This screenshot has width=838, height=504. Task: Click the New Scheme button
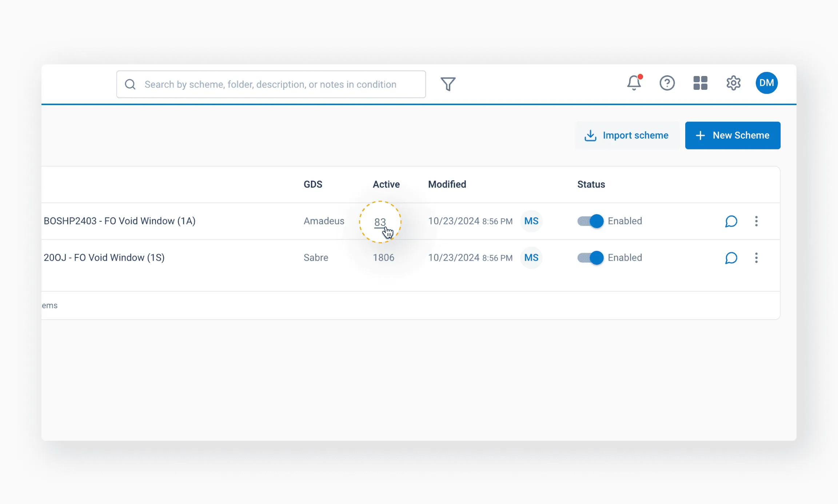point(733,135)
